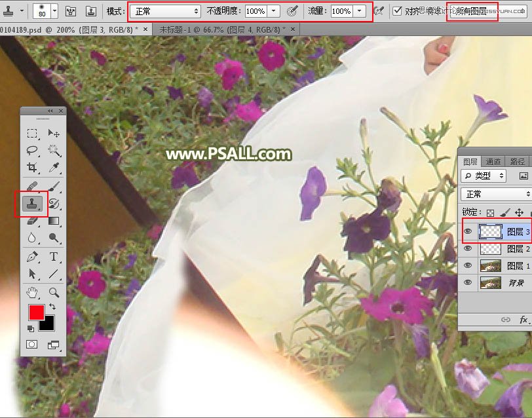532x418 pixels.
Task: Toggle lock image pixels
Action: (x=504, y=213)
